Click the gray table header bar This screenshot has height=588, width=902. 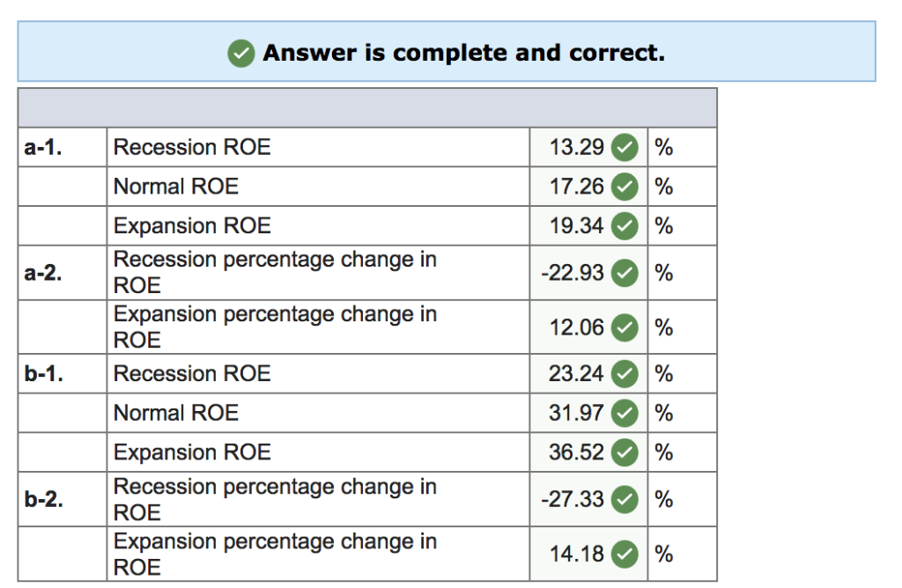click(367, 108)
